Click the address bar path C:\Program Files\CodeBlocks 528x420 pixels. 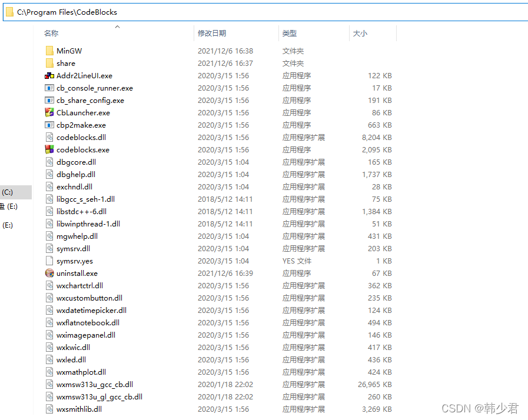click(x=67, y=12)
